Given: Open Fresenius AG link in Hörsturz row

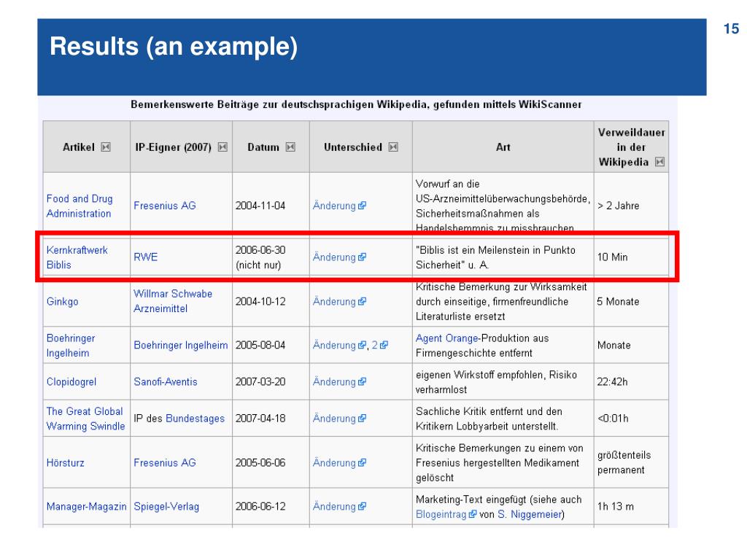Looking at the screenshot, I should coord(165,463).
